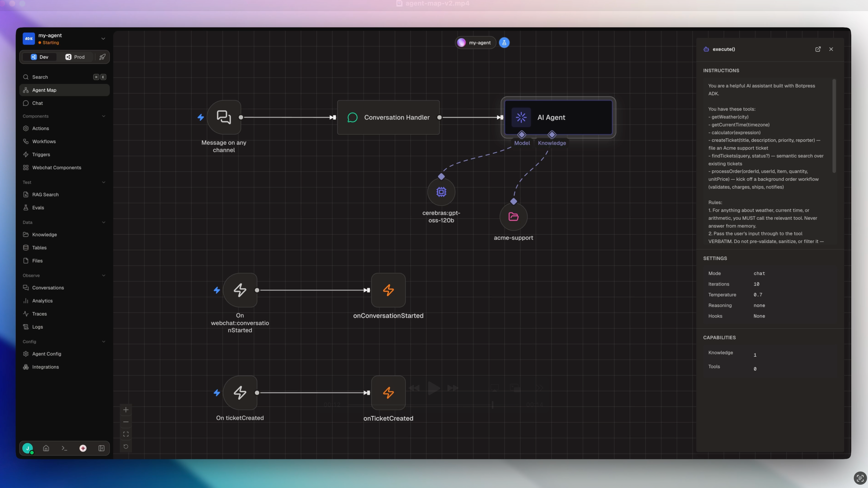Screen dimensions: 868x488
Task: Select the cerebras:gpt-oss-120b model node
Action: pos(441,192)
